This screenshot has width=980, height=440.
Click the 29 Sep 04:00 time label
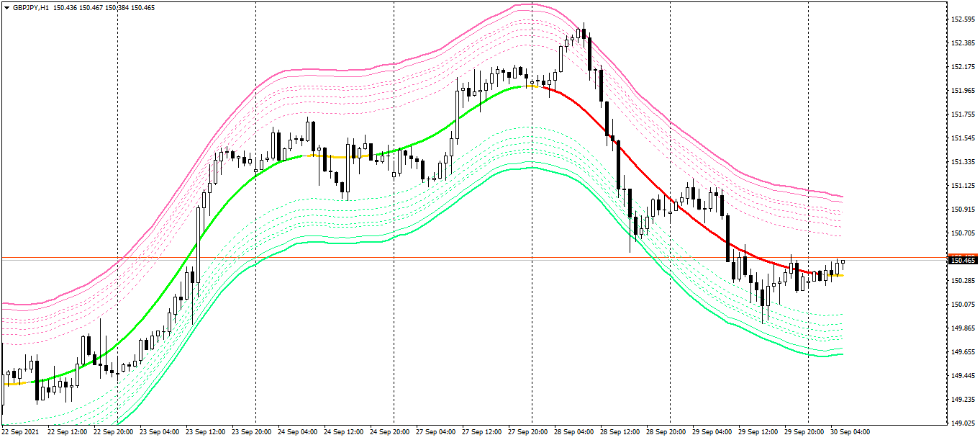[712, 432]
